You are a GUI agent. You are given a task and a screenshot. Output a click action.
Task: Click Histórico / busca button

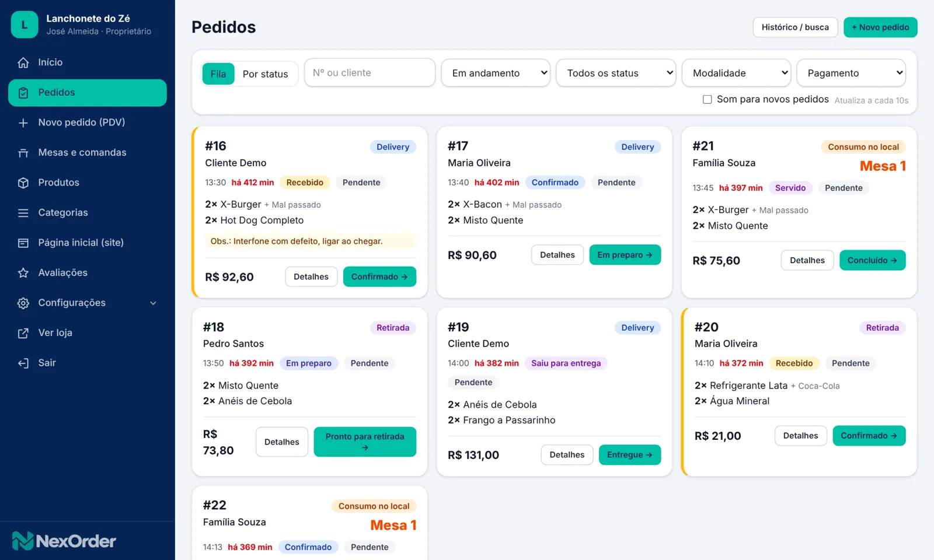coord(795,27)
